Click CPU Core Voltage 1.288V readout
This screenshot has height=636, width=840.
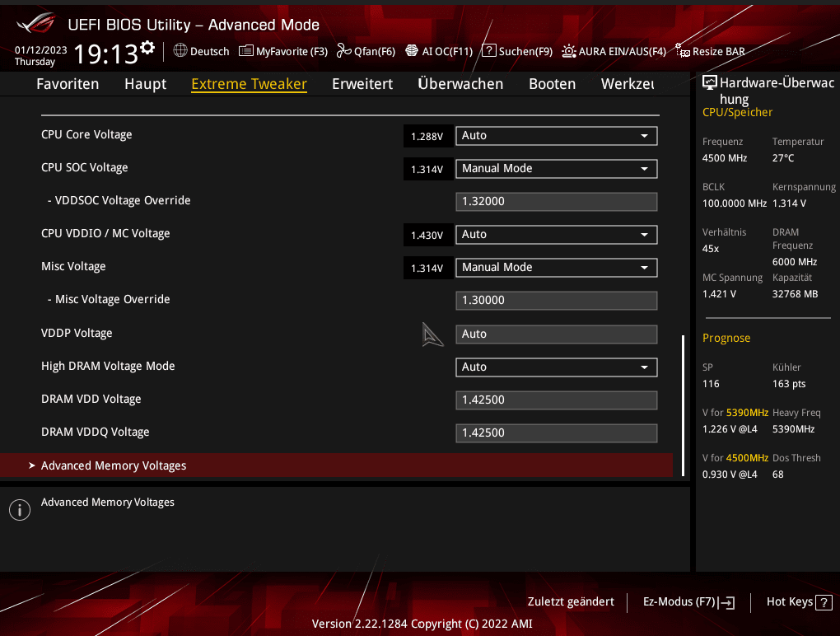pos(427,137)
